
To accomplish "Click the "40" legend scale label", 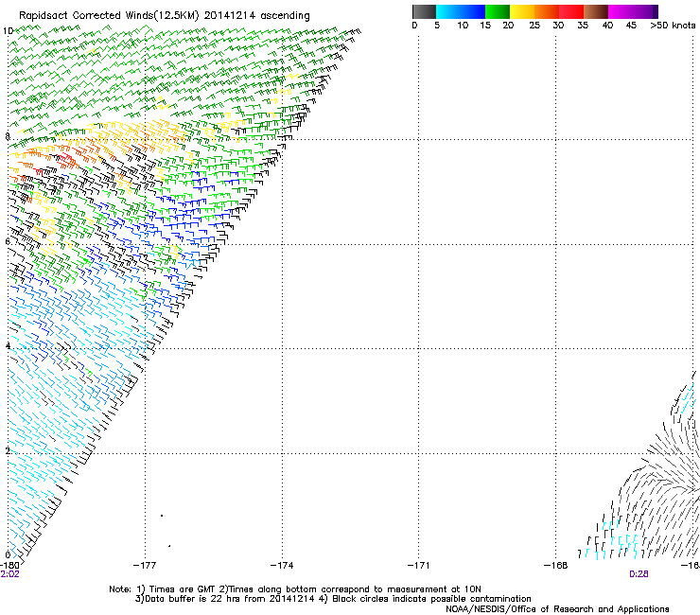I will tap(607, 26).
